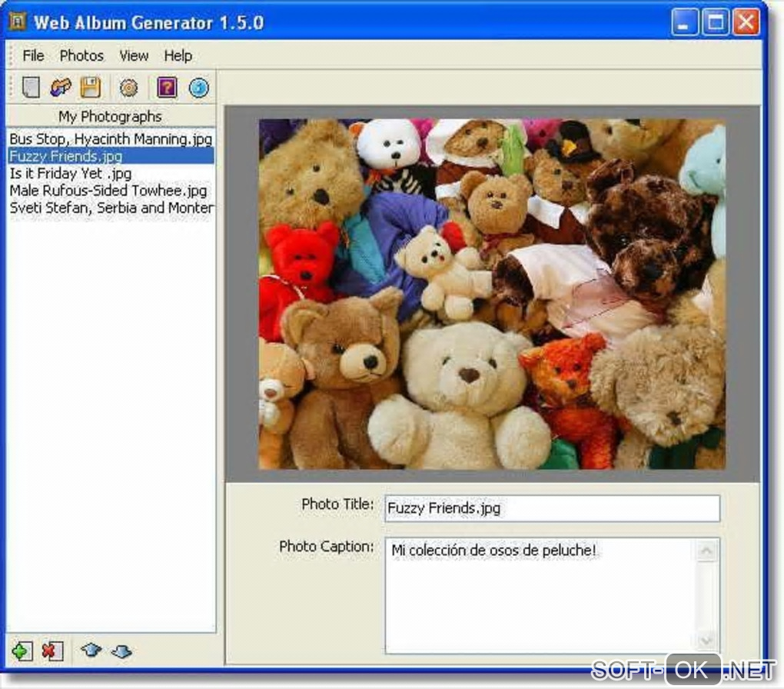Select the Sveti Stefan, Serbia photo entry
The height and width of the screenshot is (689, 784).
click(111, 207)
